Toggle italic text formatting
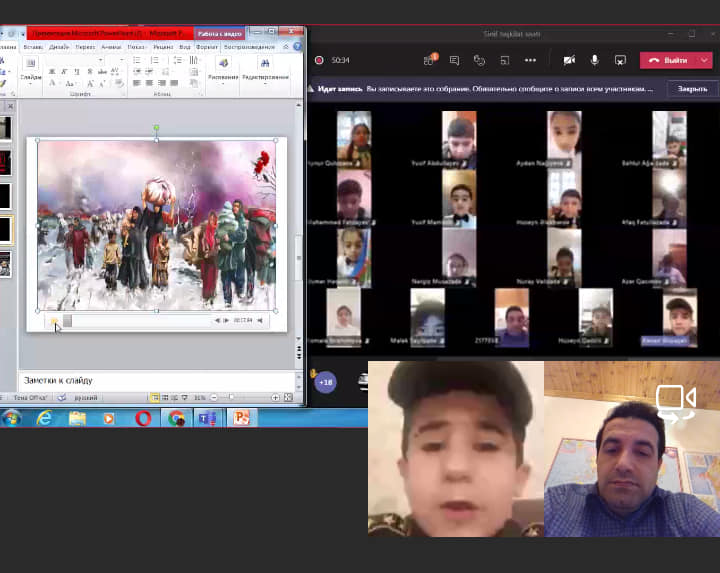 [64, 72]
